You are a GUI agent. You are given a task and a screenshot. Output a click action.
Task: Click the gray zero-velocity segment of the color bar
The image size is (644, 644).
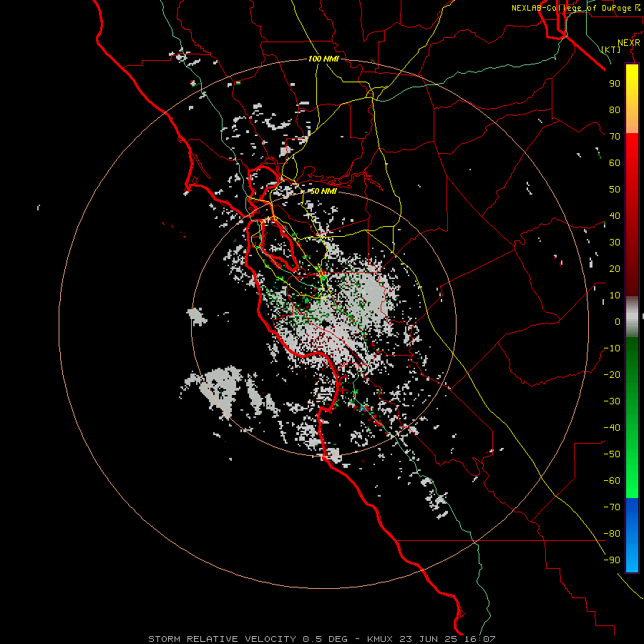click(x=632, y=317)
